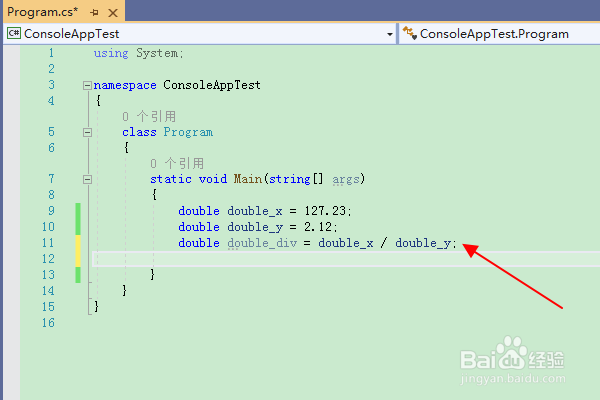This screenshot has height=400, width=600.
Task: Click the class icon next to ConsoleAppTest.Program
Action: point(409,33)
